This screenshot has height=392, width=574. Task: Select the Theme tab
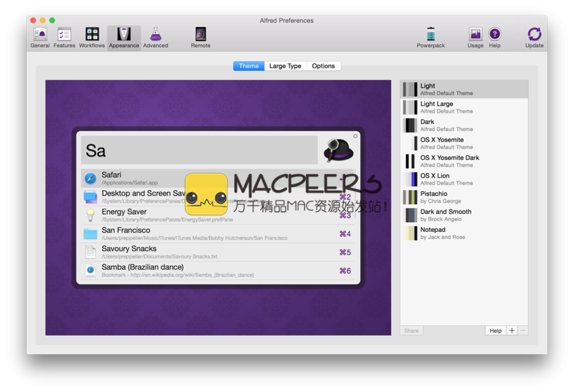tap(249, 66)
